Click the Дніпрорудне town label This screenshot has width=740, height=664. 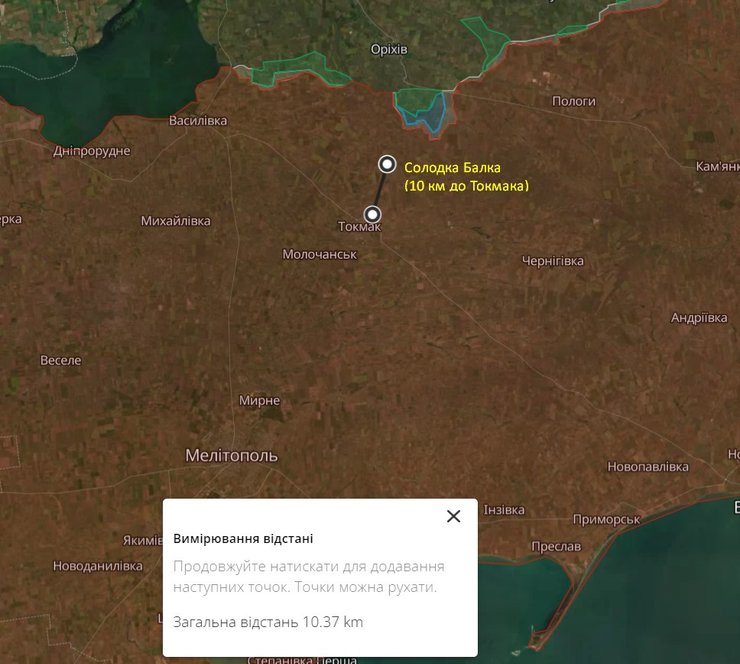coord(91,151)
